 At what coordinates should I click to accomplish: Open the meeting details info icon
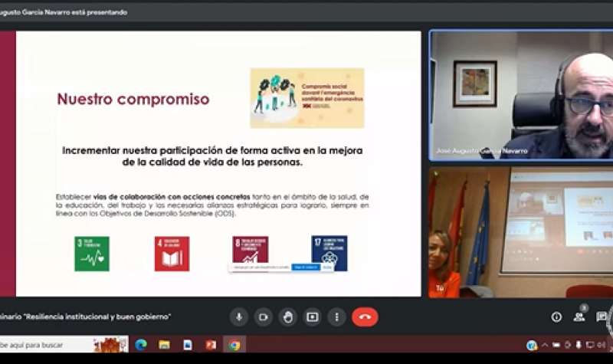click(556, 316)
